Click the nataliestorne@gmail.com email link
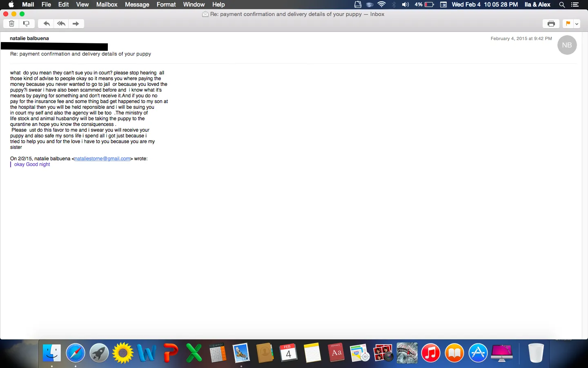588x368 pixels. click(102, 159)
